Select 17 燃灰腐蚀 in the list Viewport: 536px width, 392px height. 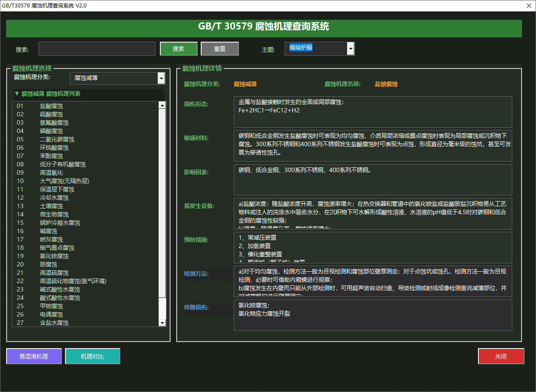click(x=86, y=239)
